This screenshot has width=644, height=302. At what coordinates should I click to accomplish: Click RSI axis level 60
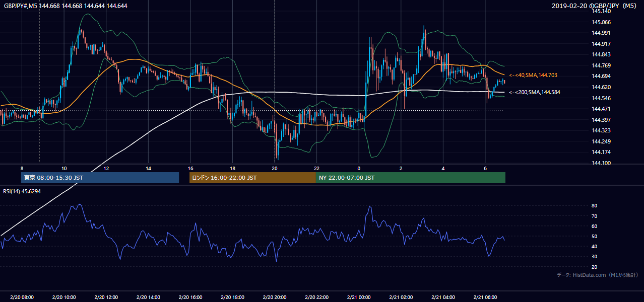[x=595, y=226]
